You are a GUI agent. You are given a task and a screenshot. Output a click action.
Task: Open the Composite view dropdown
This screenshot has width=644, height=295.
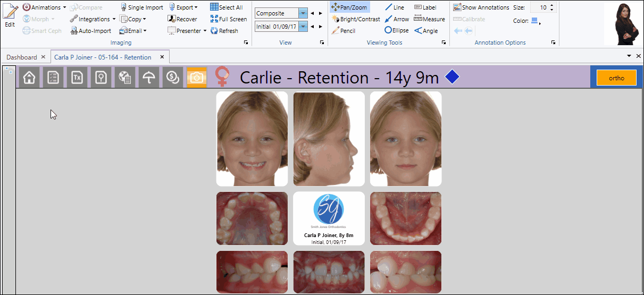[x=303, y=13]
